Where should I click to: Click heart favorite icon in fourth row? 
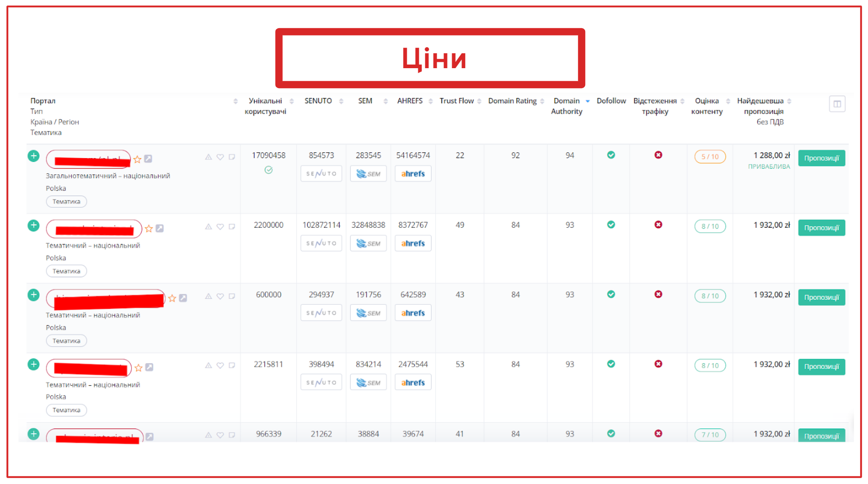(x=220, y=365)
